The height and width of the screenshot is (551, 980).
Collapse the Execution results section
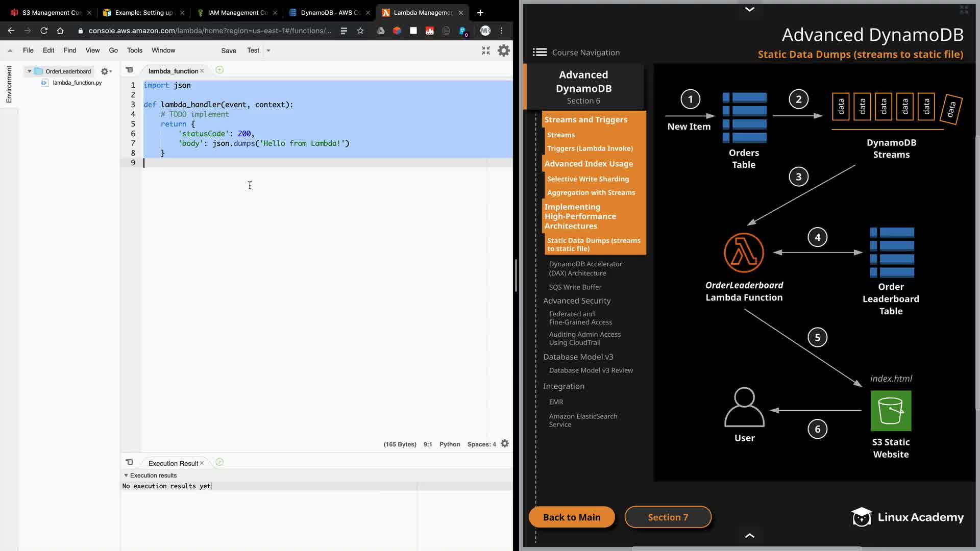click(126, 475)
